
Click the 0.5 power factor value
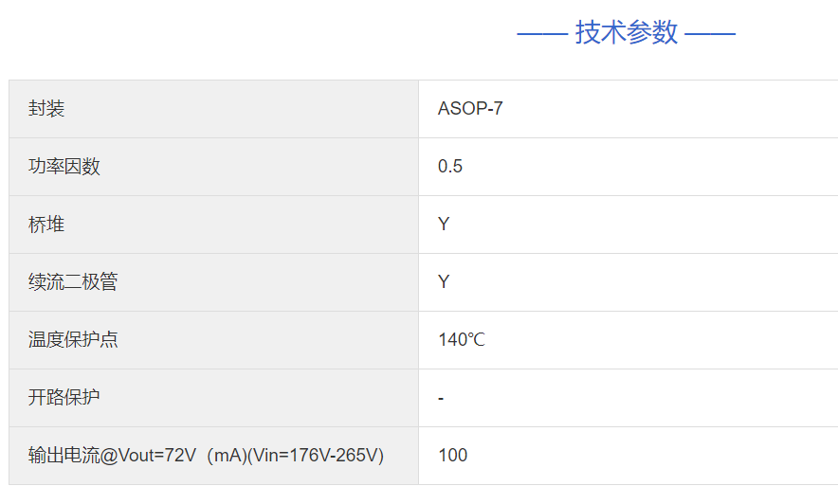pyautogui.click(x=450, y=167)
